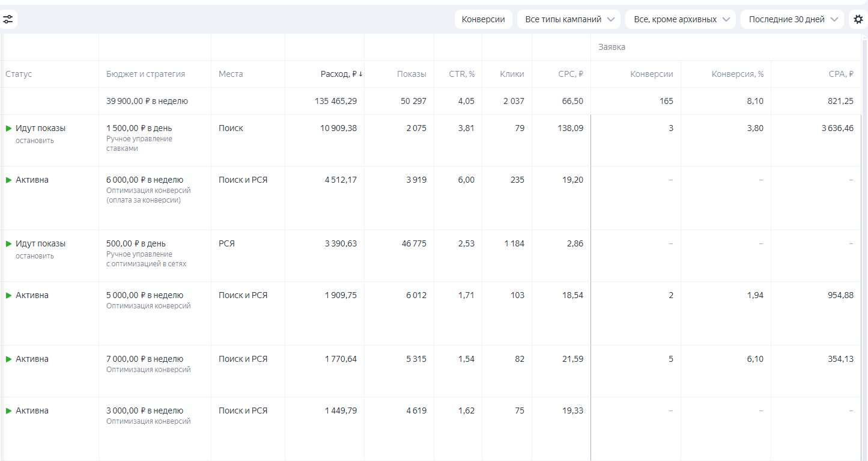The width and height of the screenshot is (868, 461).
Task: Expand the 'Все типы кампаний' dropdown
Action: click(568, 19)
